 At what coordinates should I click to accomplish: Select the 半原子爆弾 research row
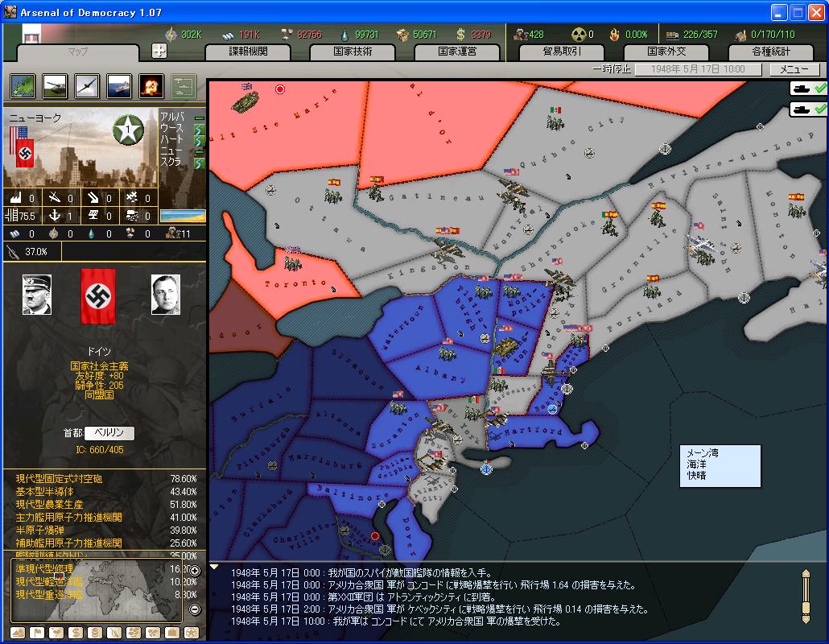coord(105,530)
